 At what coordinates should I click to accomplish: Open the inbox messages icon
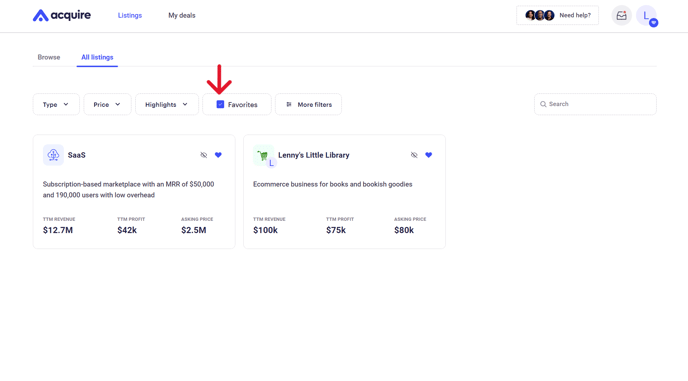tap(621, 16)
